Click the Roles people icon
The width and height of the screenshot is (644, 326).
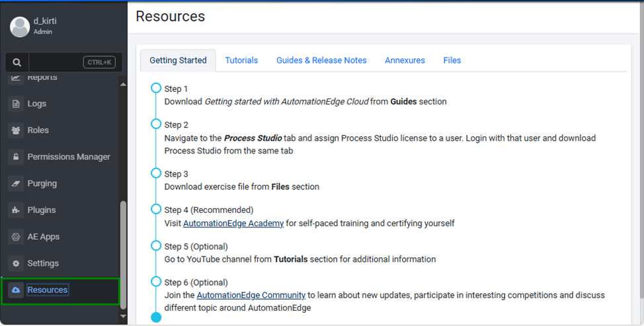[x=16, y=130]
